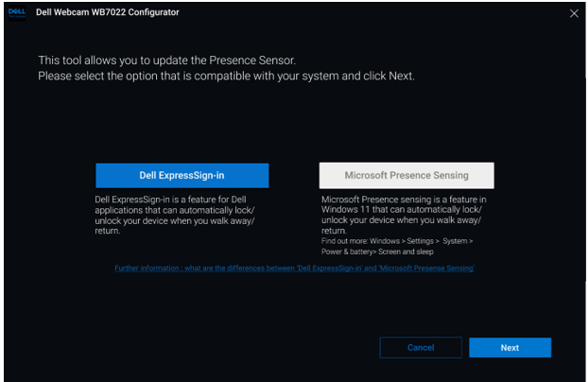Click the empty title bar area
Screen dimensions: 588x382
click(x=378, y=13)
